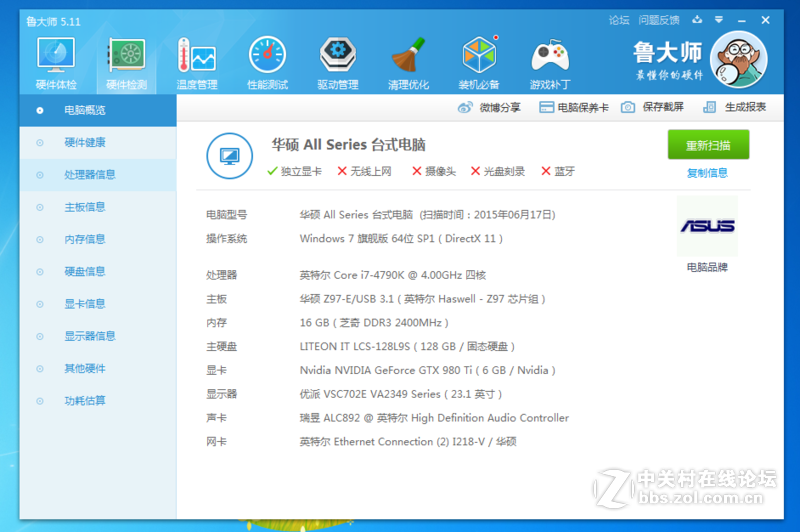
Task: Close the 鲁大师 window
Action: tap(765, 20)
